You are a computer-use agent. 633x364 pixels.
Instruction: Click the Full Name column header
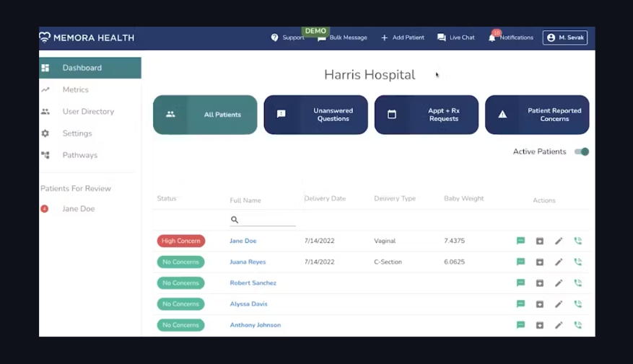(245, 200)
